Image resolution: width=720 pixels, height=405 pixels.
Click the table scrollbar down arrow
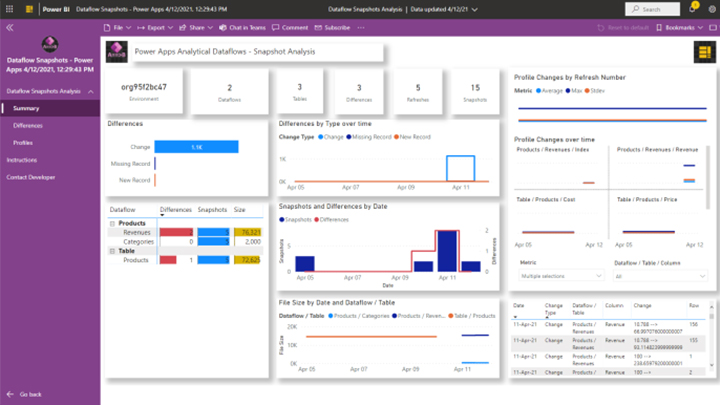[x=712, y=365]
